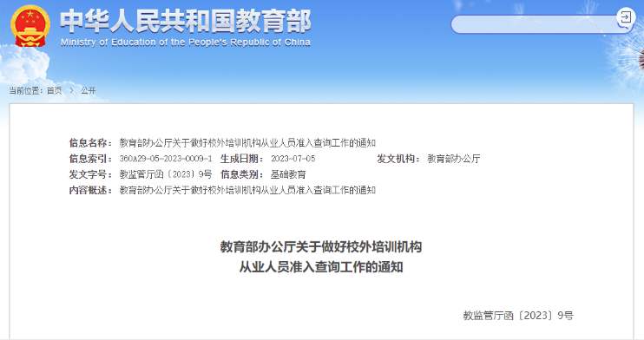Click the right-aligned document number 教监管厅函〔2023〕9号
This screenshot has height=340, width=644.
coord(518,316)
